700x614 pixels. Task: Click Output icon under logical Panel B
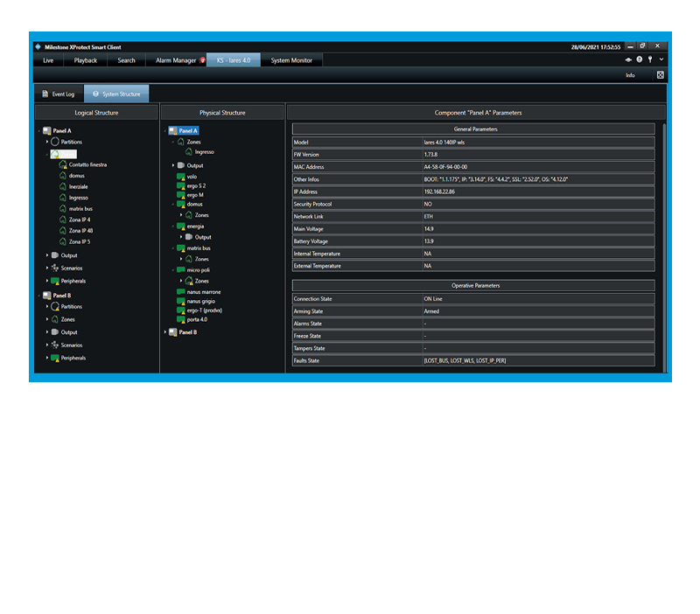coord(55,332)
